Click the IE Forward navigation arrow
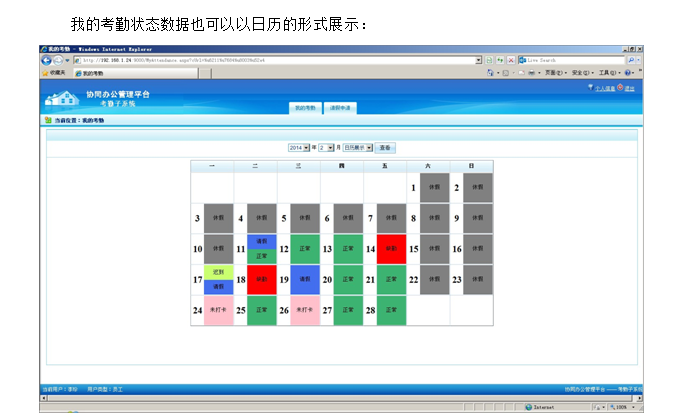 58,60
